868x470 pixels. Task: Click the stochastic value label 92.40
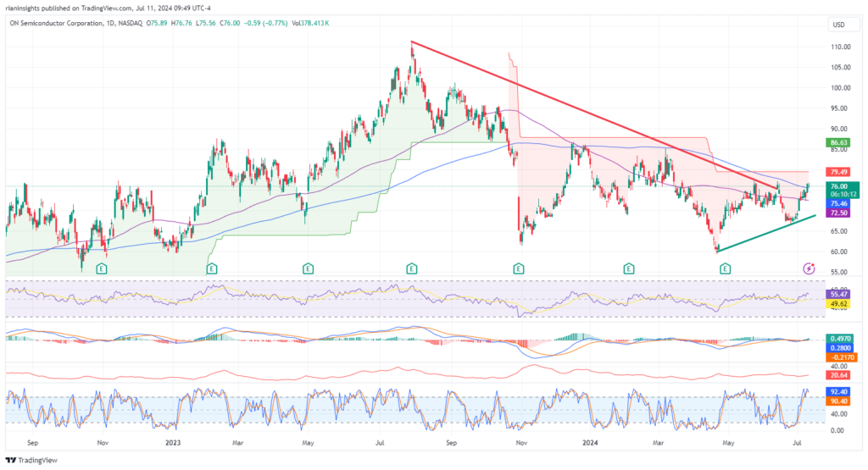click(x=838, y=391)
